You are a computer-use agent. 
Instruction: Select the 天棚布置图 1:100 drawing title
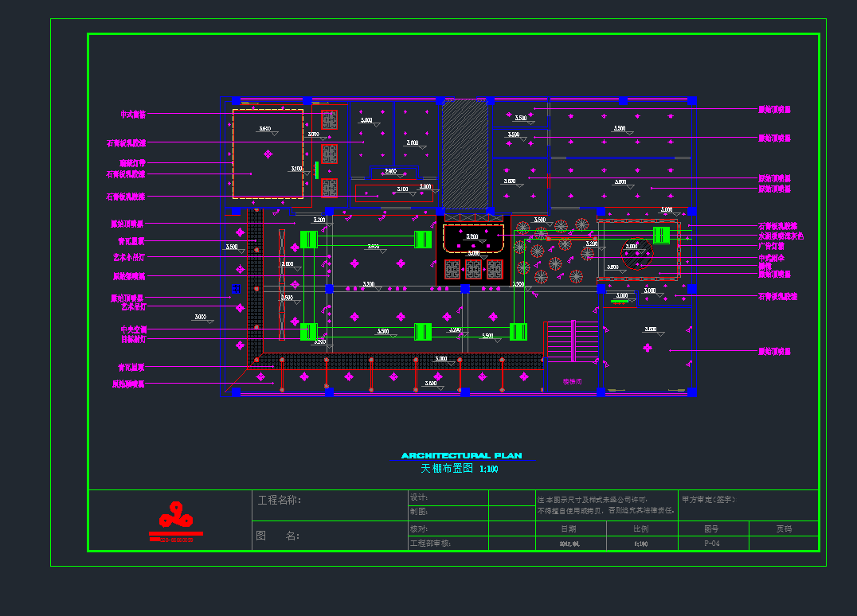coord(459,470)
